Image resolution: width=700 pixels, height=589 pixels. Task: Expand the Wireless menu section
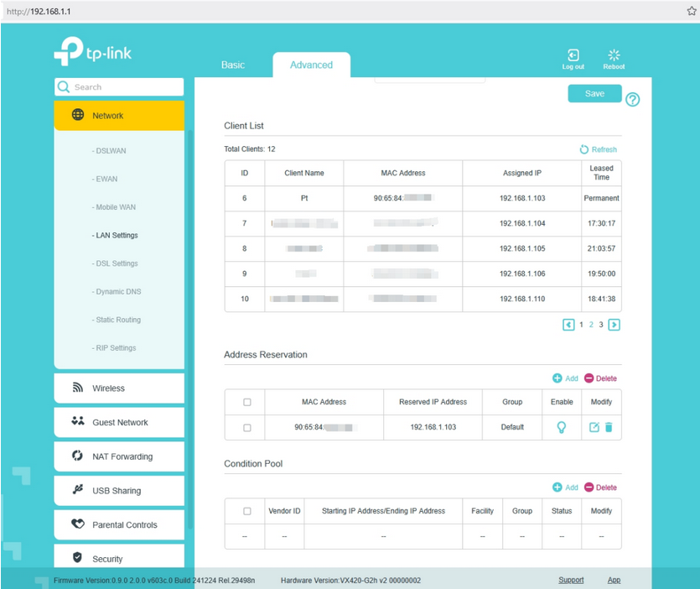click(x=119, y=388)
